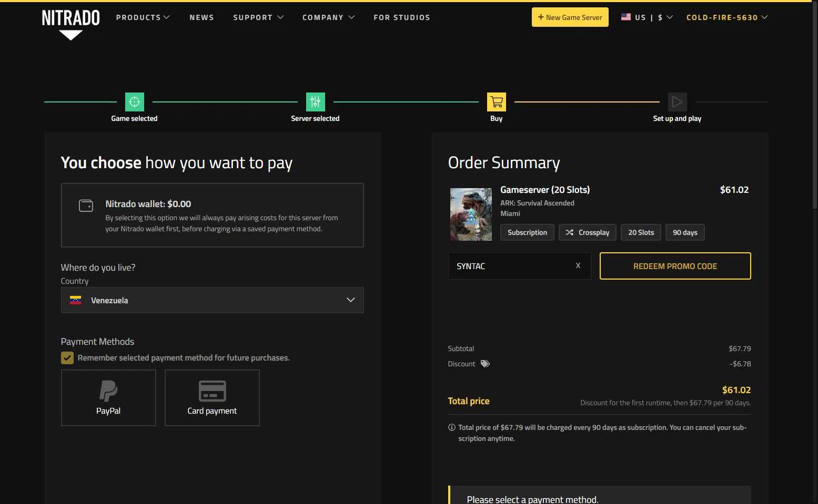The height and width of the screenshot is (504, 818).
Task: Choose Card payment method
Action: click(212, 398)
